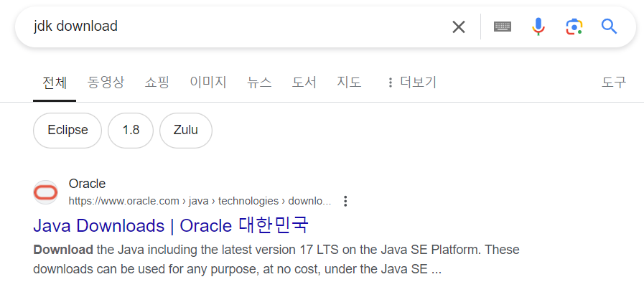Screen dimensions: 644x287
Task: Switch to the 뉴스 tab
Action: coord(259,83)
